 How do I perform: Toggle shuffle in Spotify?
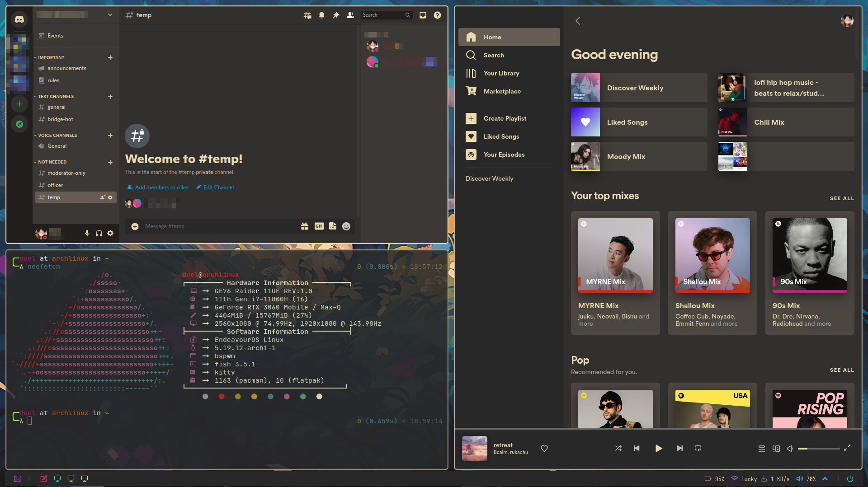(x=618, y=448)
